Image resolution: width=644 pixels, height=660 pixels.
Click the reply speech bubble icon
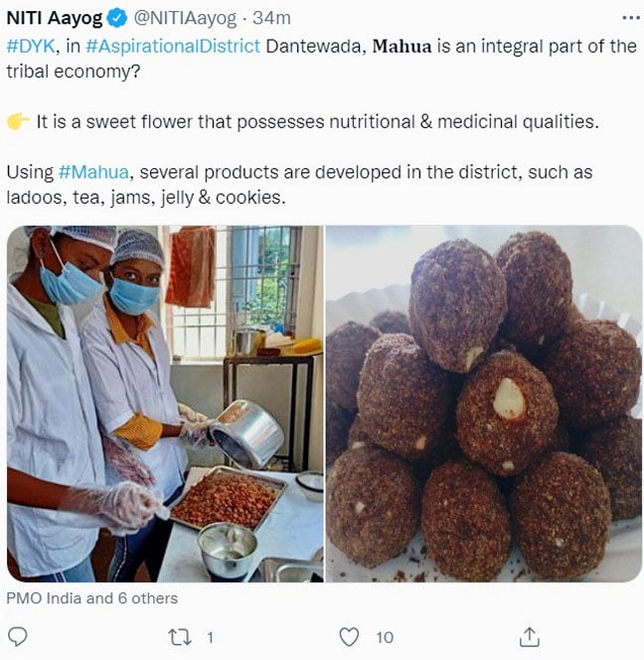tap(17, 636)
